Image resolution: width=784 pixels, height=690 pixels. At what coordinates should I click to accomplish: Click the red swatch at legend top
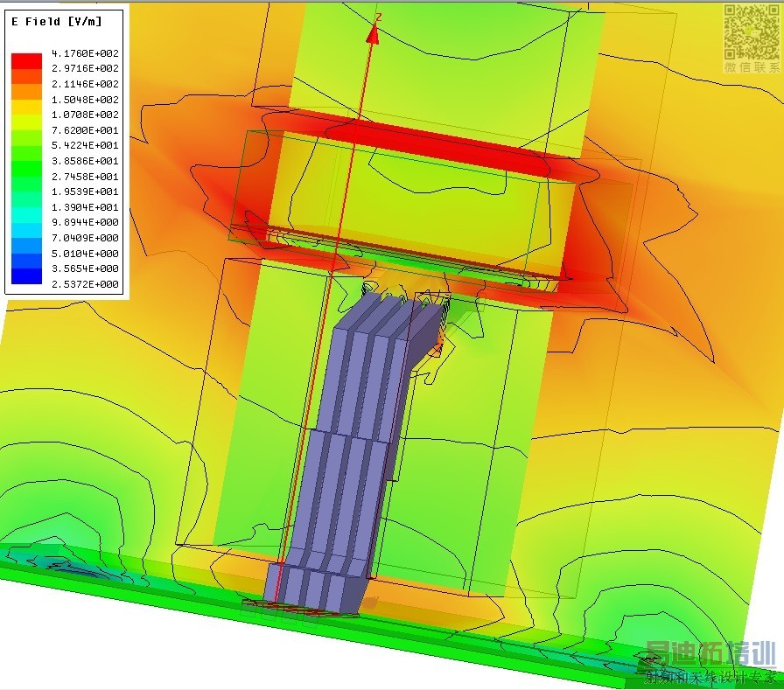pyautogui.click(x=26, y=61)
